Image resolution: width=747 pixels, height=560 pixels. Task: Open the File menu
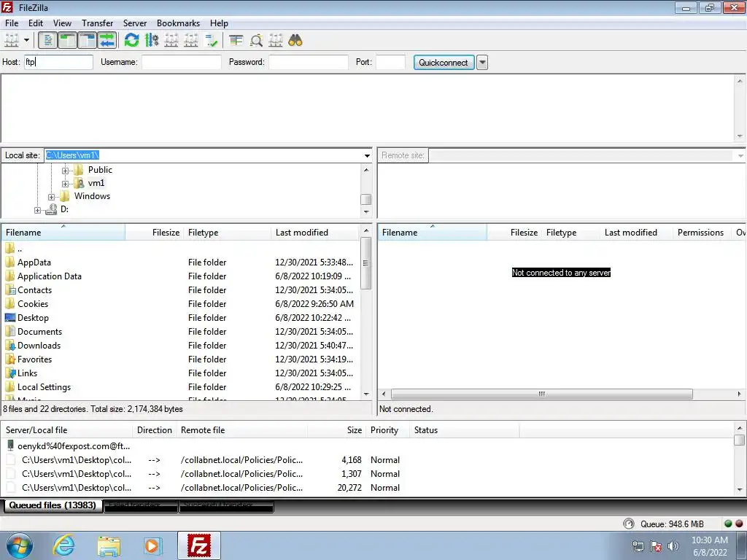point(12,23)
